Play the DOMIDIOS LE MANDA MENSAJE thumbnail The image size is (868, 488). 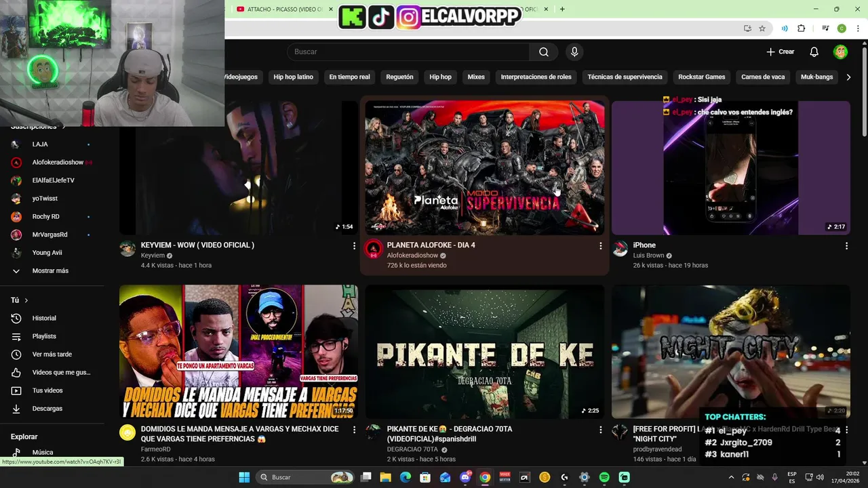[239, 351]
